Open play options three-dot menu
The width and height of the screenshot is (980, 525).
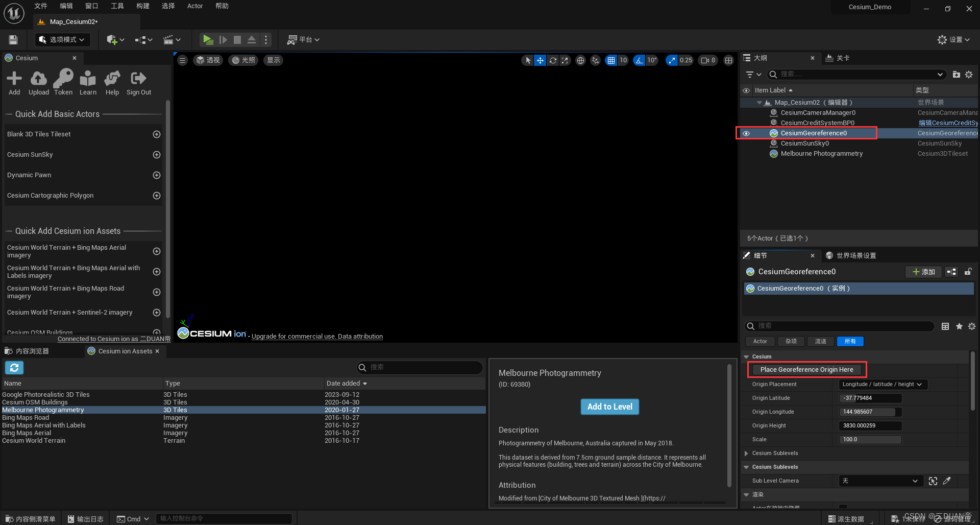[265, 40]
